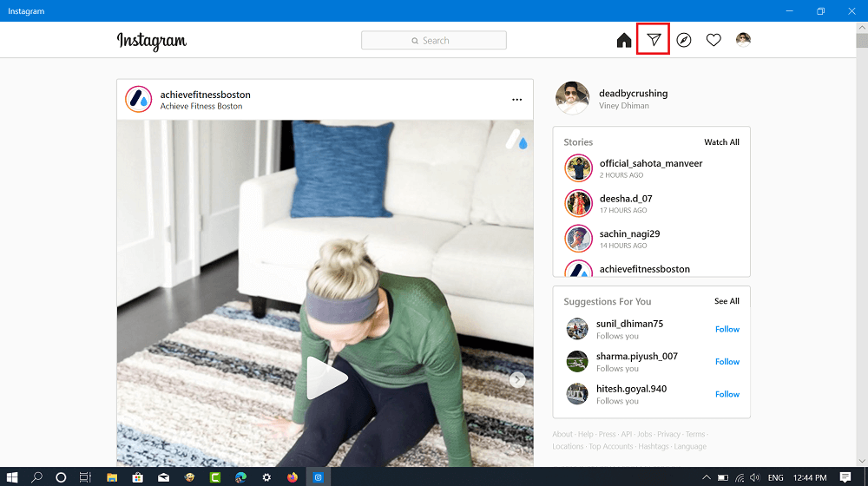Image resolution: width=868 pixels, height=486 pixels.
Task: Follow sharma.piyush_007
Action: click(x=727, y=361)
